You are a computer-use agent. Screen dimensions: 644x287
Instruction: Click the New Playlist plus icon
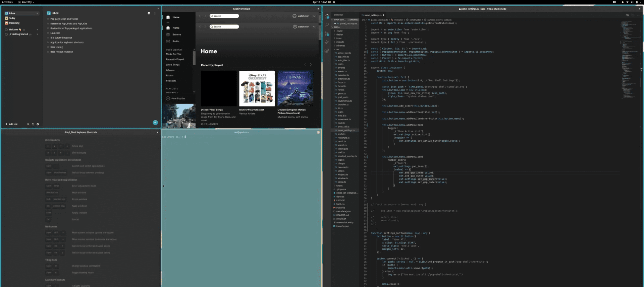coord(168,98)
